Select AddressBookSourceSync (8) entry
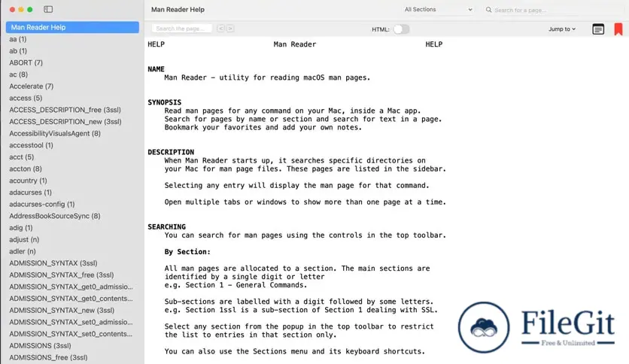 pyautogui.click(x=55, y=216)
